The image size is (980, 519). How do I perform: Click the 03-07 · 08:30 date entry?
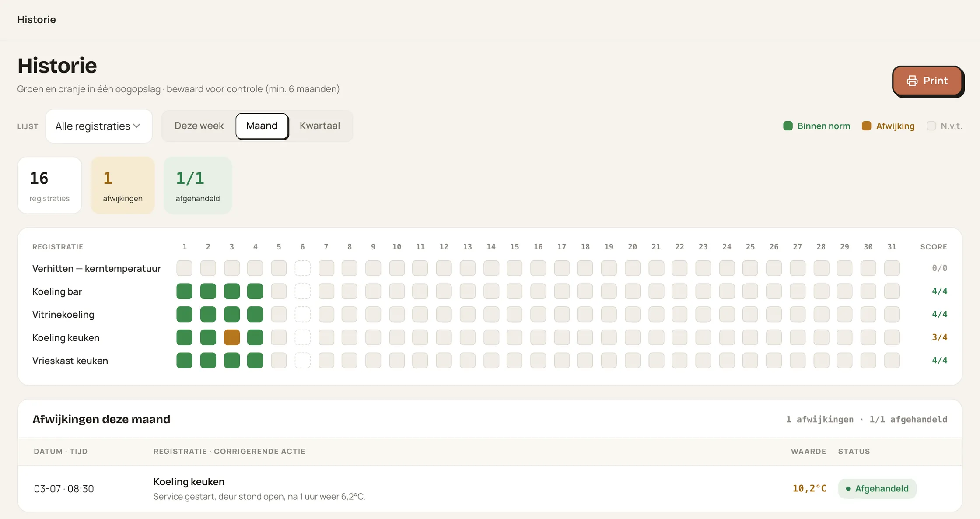[64, 489]
